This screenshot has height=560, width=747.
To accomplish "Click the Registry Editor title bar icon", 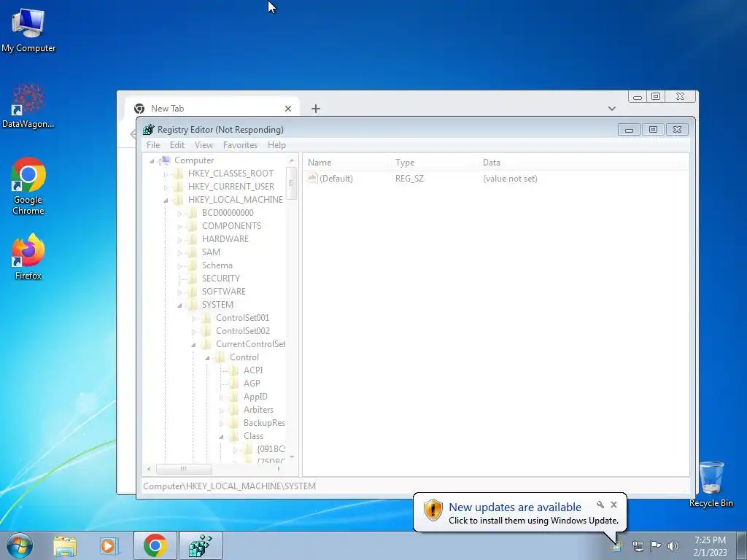I will click(x=149, y=130).
